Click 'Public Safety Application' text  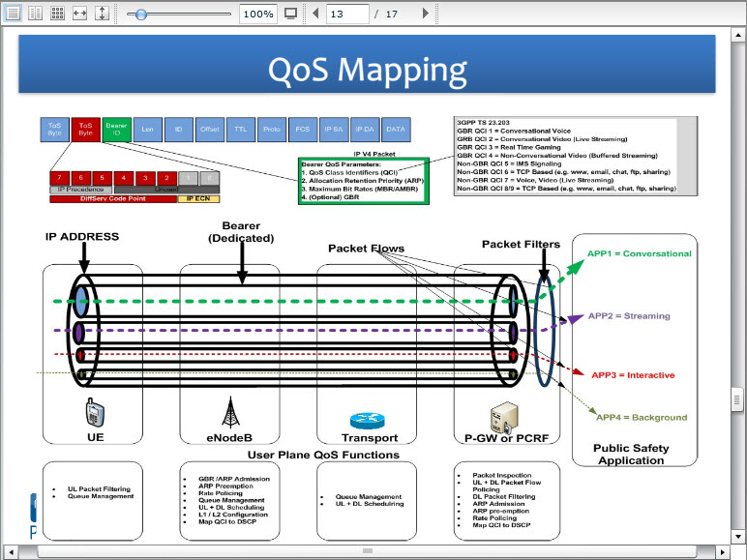(x=631, y=455)
